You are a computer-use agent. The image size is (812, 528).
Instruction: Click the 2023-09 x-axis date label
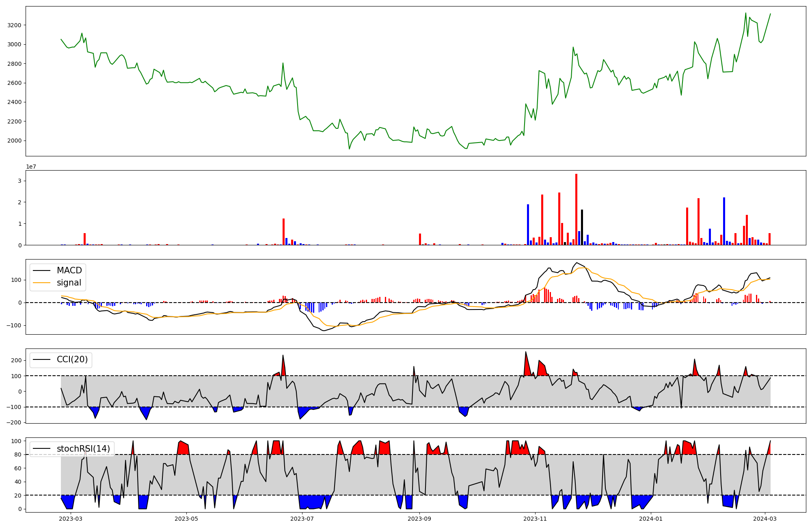pos(419,519)
